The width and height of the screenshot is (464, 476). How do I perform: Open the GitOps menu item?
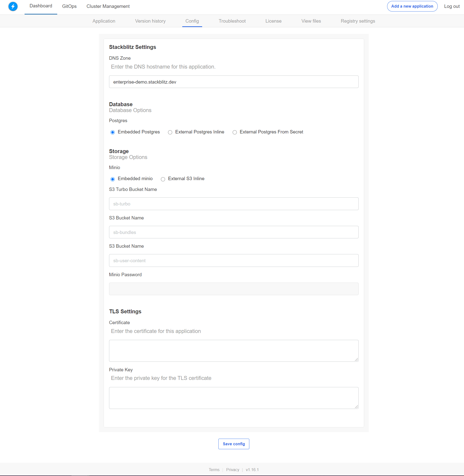pyautogui.click(x=69, y=6)
